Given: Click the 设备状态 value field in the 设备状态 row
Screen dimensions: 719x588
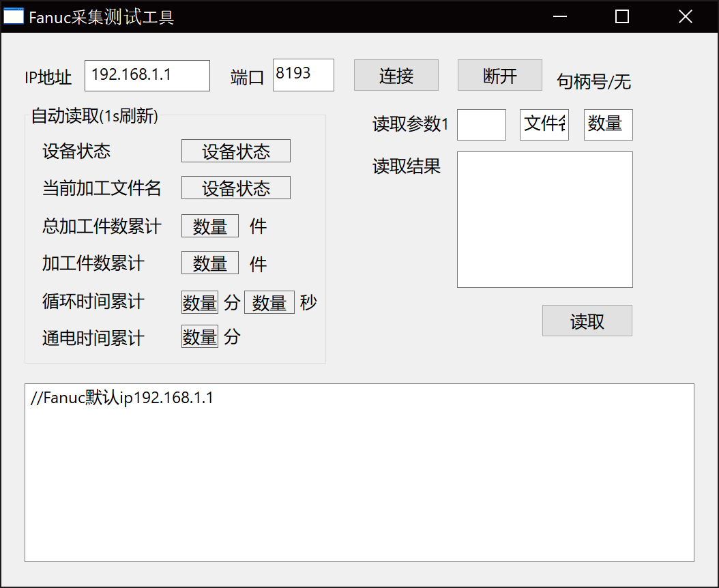Looking at the screenshot, I should click(x=236, y=151).
